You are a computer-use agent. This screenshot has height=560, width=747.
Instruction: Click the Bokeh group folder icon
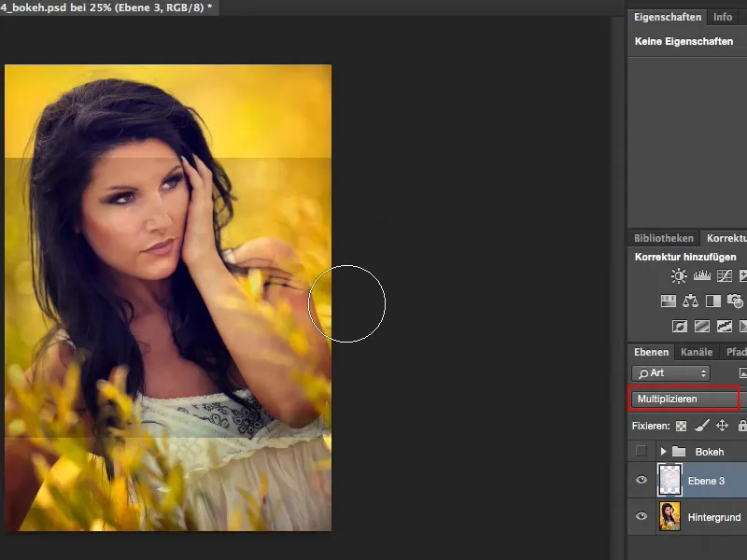point(679,452)
